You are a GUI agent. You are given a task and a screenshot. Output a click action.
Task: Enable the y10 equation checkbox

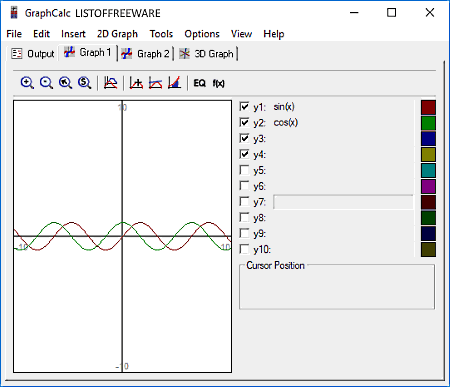click(244, 249)
